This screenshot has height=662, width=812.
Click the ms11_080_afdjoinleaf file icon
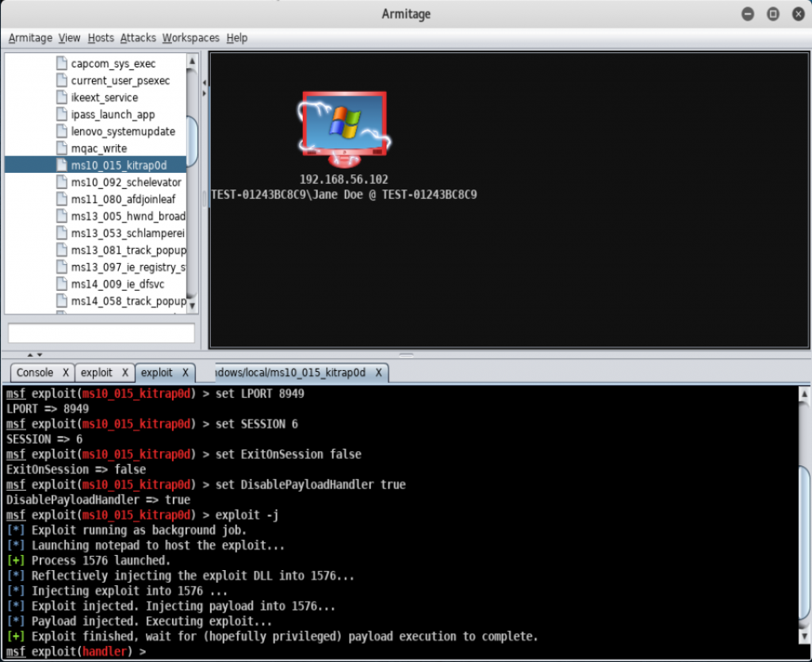tap(62, 199)
